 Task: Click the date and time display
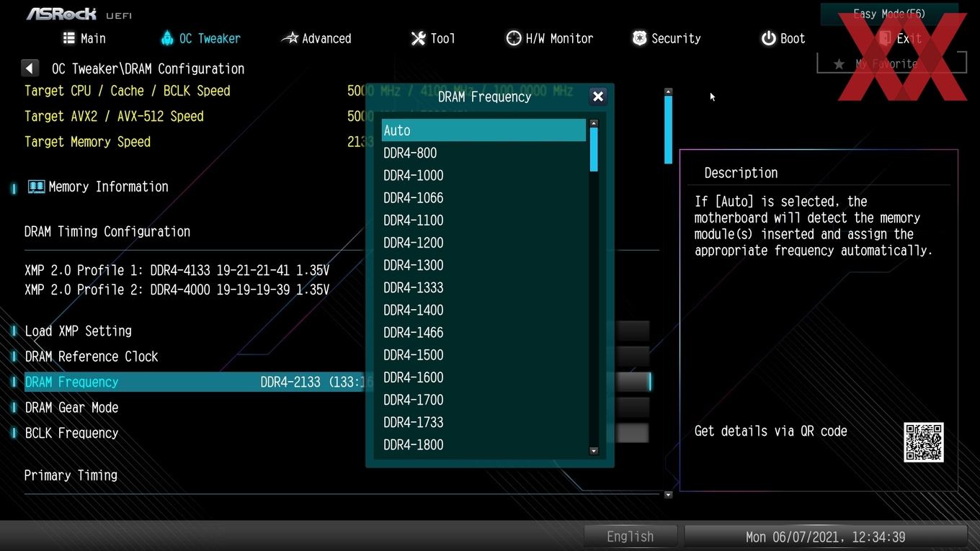click(x=826, y=537)
